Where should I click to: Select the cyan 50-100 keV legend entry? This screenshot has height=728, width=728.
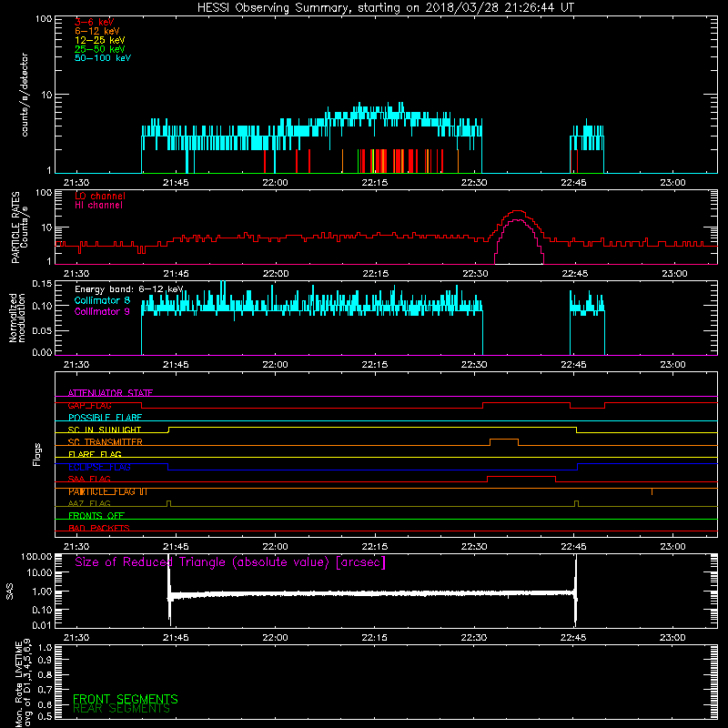click(x=102, y=58)
